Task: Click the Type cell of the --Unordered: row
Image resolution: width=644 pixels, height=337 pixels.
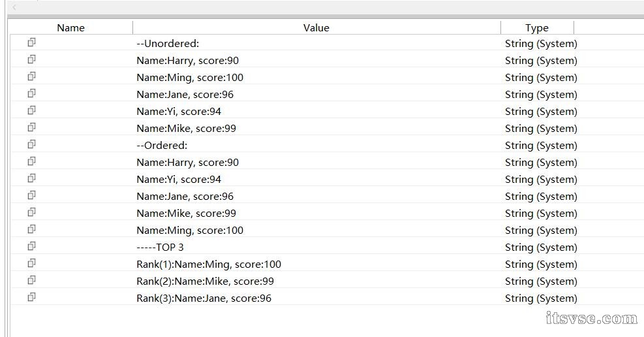Action: tap(541, 44)
